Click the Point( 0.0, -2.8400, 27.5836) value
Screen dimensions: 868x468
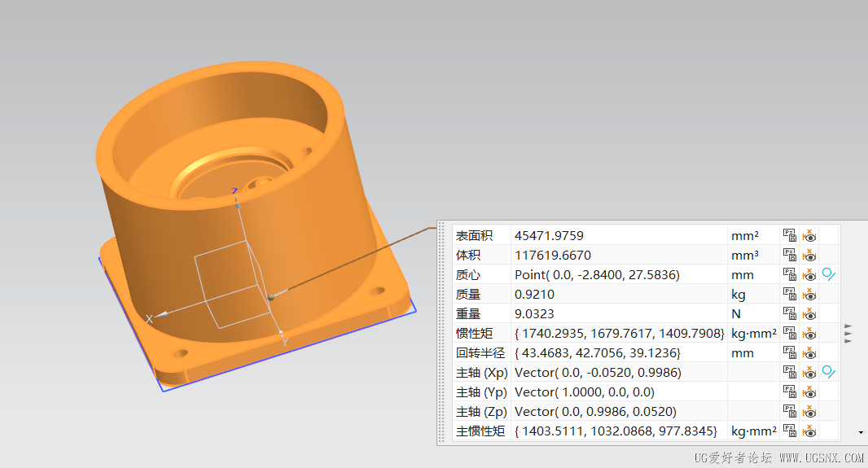pyautogui.click(x=598, y=275)
